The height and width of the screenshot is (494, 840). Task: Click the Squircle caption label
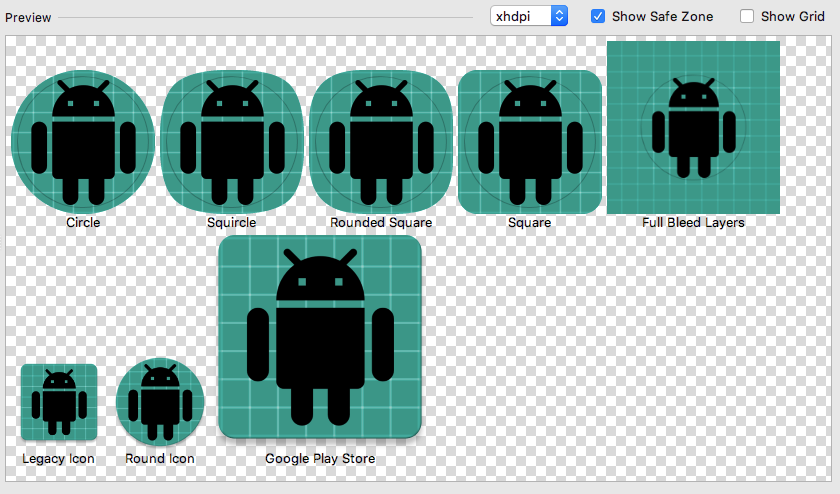click(231, 223)
